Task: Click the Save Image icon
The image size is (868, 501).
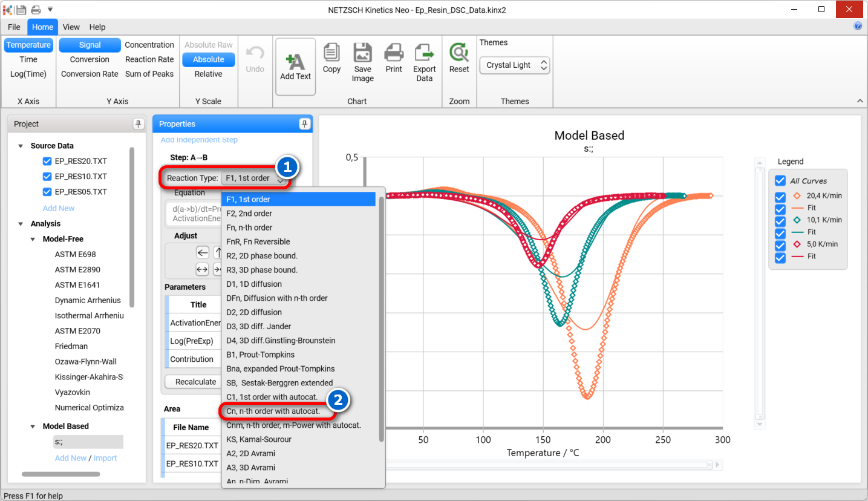Action: pyautogui.click(x=363, y=53)
